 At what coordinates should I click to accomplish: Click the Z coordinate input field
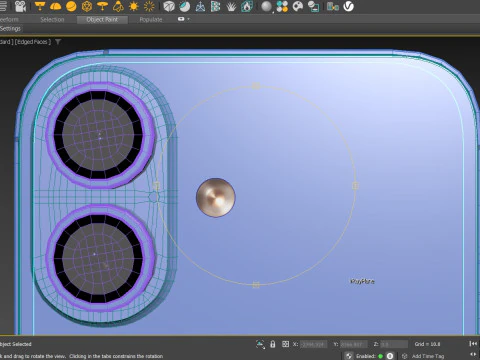point(394,344)
